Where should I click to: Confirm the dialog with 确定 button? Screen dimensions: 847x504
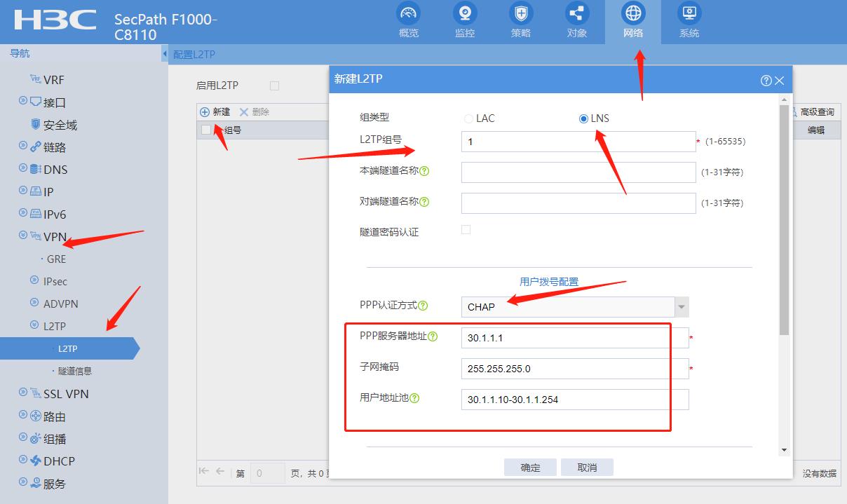pyautogui.click(x=530, y=467)
